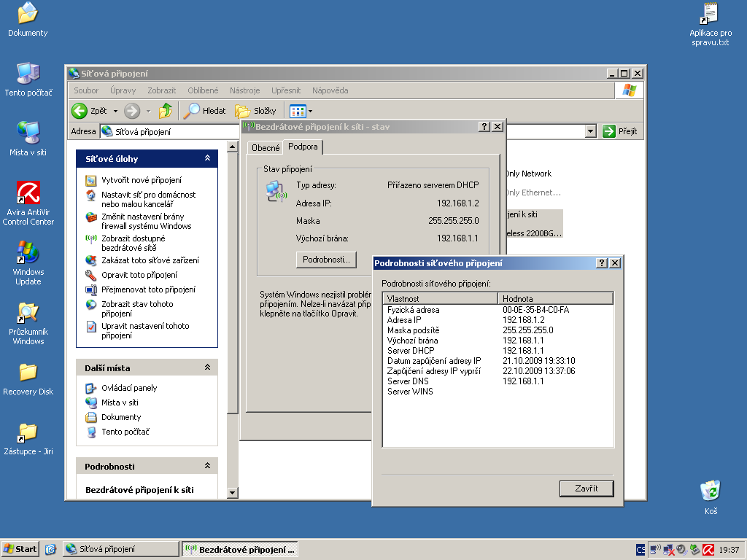This screenshot has width=747, height=560.
Task: Open the Složky folders pane
Action: [256, 111]
